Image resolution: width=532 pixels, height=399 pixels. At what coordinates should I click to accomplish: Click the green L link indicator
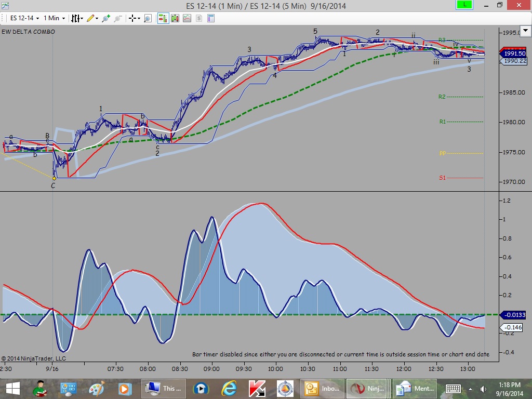464,5
